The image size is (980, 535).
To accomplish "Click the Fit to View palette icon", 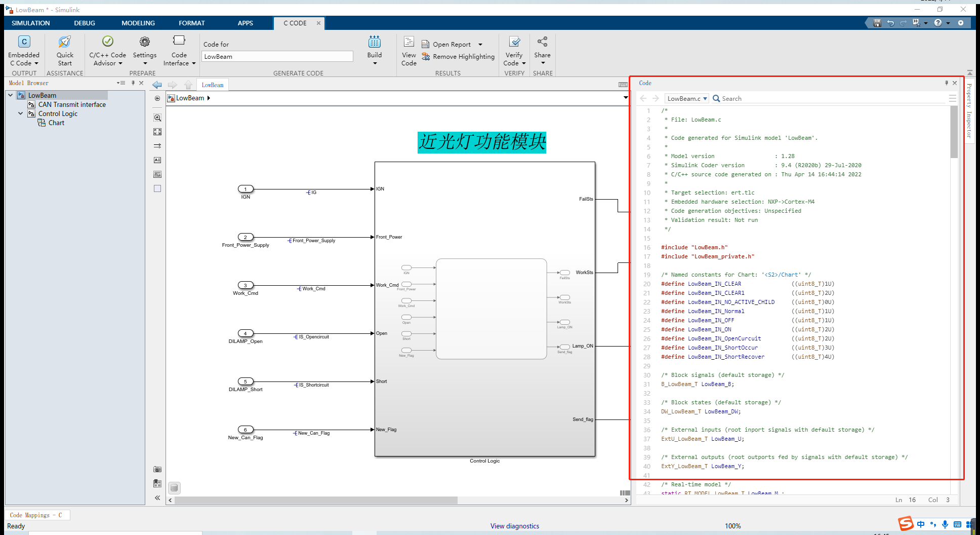I will point(157,132).
